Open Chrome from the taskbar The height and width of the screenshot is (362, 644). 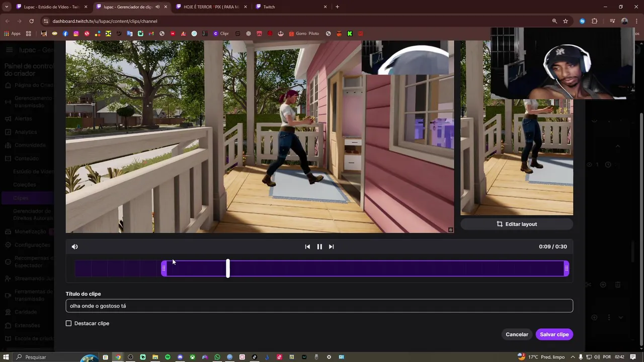click(x=118, y=357)
